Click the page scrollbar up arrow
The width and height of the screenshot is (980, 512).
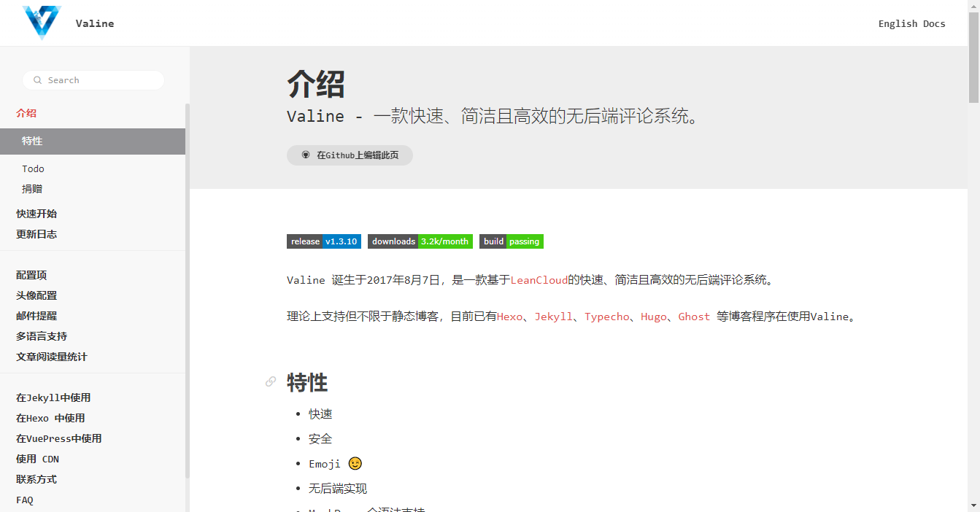click(x=973, y=6)
